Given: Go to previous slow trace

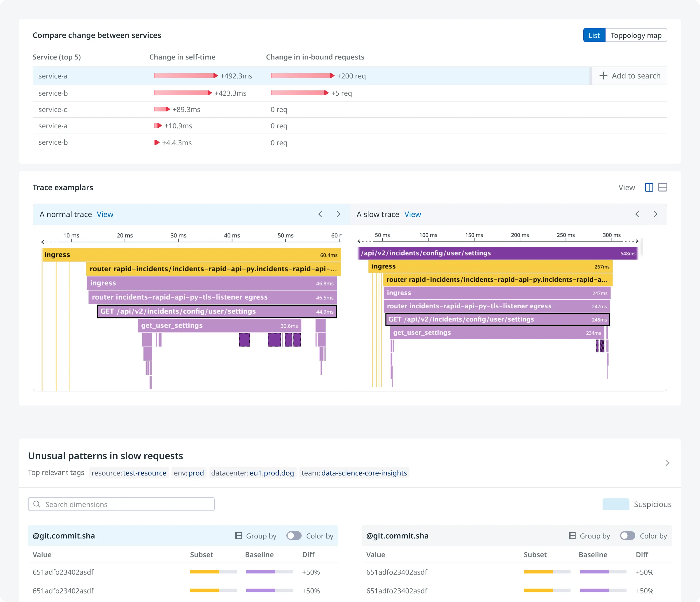Looking at the screenshot, I should (x=637, y=214).
